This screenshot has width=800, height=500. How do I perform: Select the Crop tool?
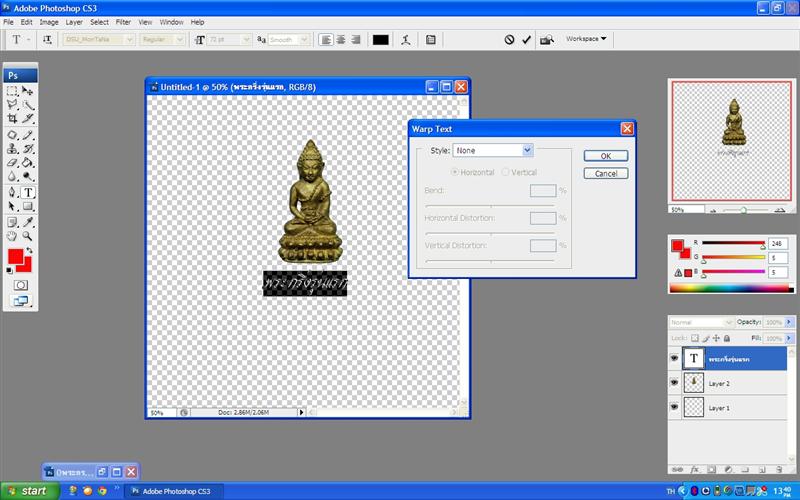click(x=12, y=119)
